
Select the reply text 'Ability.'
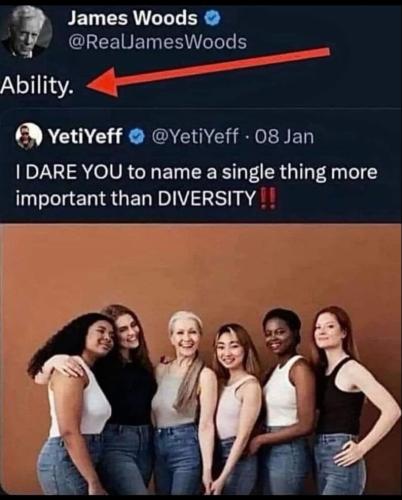[x=37, y=86]
